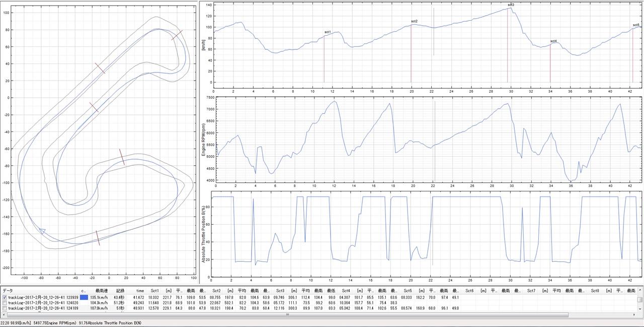The image size is (644, 327).
Task: Click the table's vertical scrollbar up arrow
Action: [640, 290]
